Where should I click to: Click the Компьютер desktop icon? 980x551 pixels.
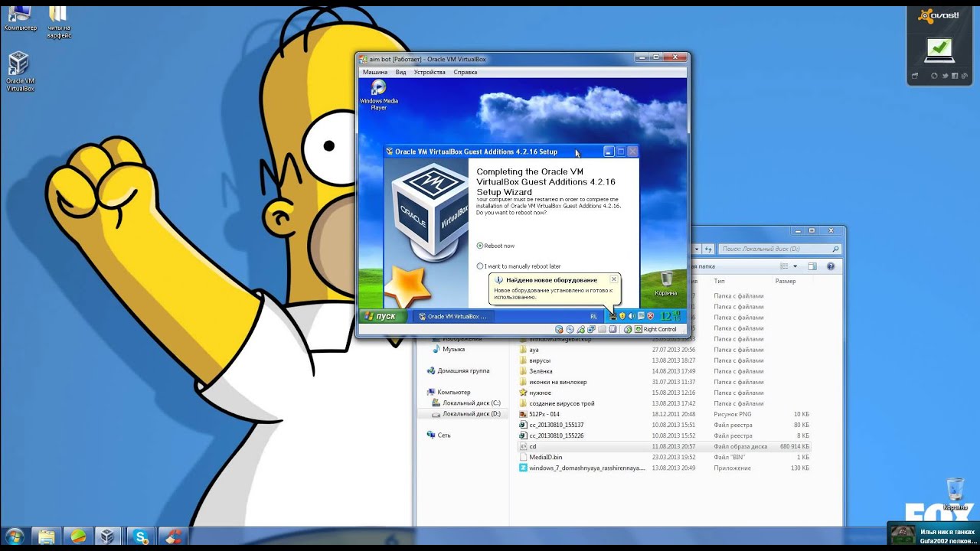pos(20,18)
